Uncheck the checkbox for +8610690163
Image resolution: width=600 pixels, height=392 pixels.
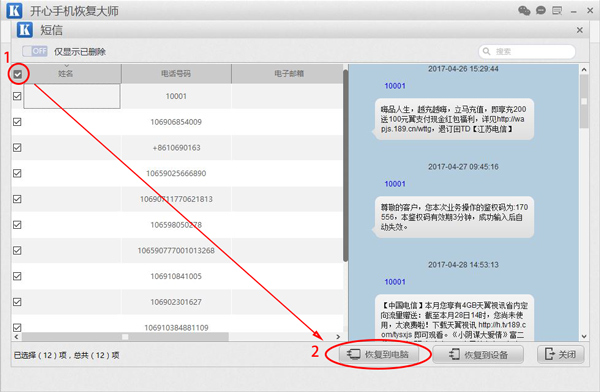(x=17, y=147)
